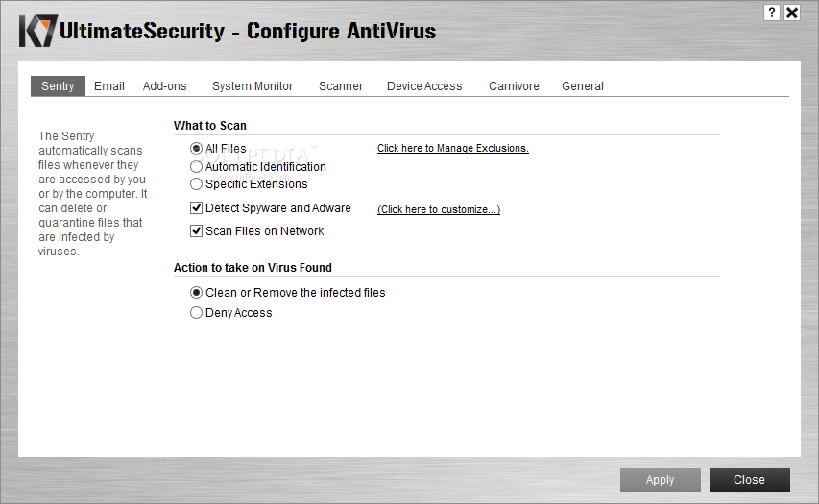This screenshot has width=819, height=504.
Task: Select the All Files radio button
Action: pos(196,149)
